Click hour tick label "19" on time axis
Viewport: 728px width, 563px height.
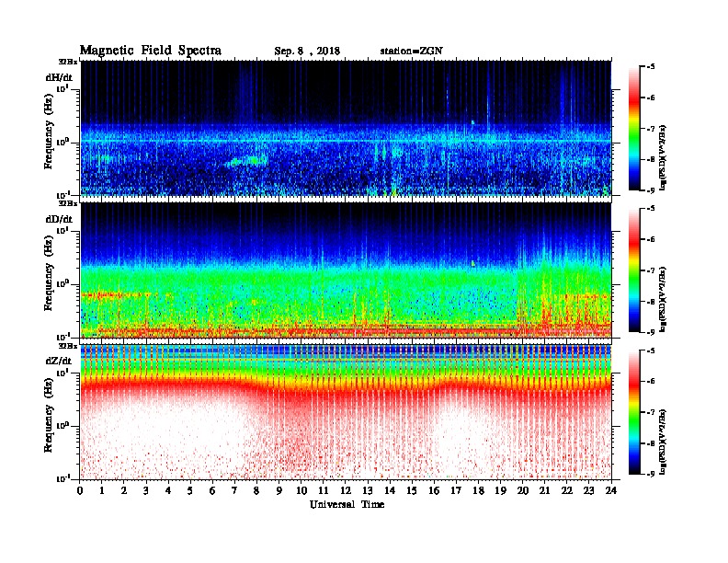[500, 491]
